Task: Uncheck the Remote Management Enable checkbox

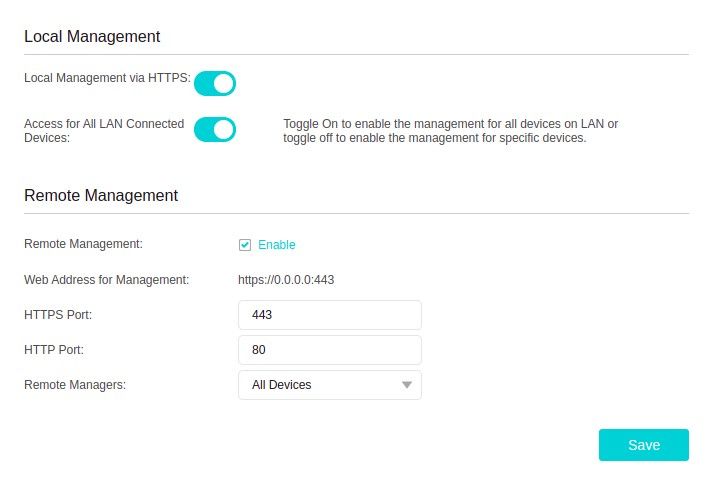Action: (245, 245)
